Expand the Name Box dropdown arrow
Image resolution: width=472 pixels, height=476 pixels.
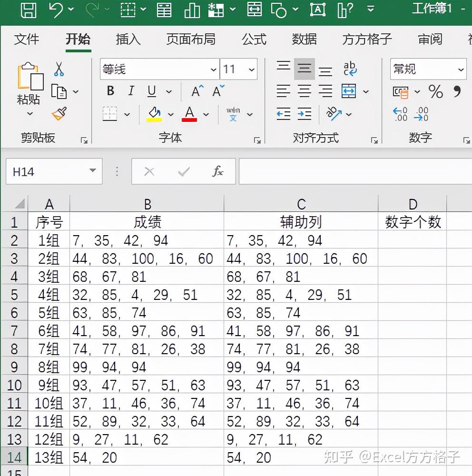tap(93, 171)
